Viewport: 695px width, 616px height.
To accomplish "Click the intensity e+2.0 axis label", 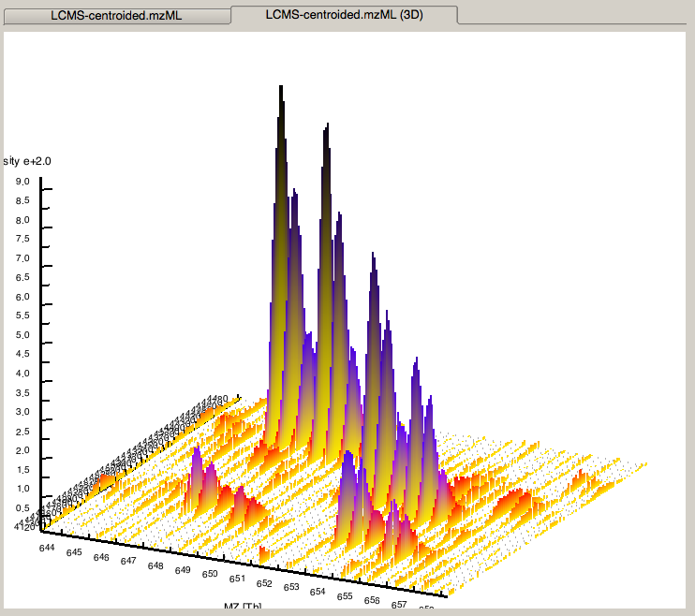I will point(27,161).
